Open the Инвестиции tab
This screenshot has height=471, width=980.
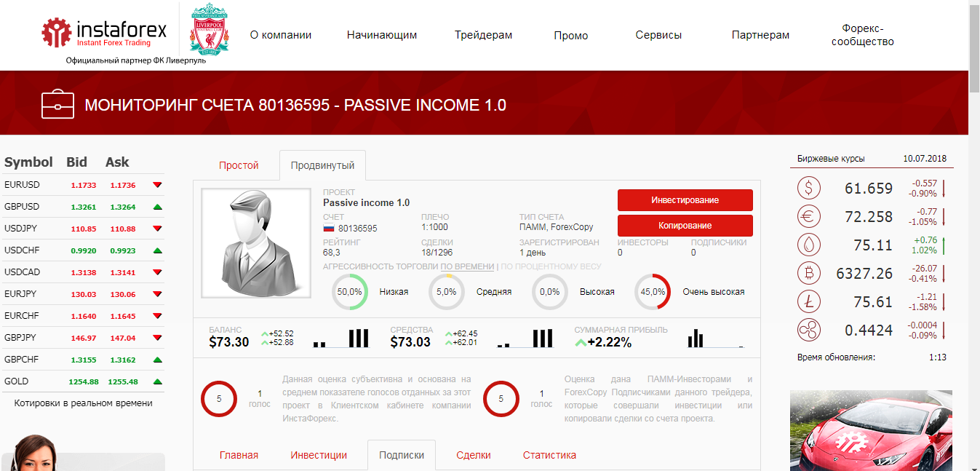(319, 455)
